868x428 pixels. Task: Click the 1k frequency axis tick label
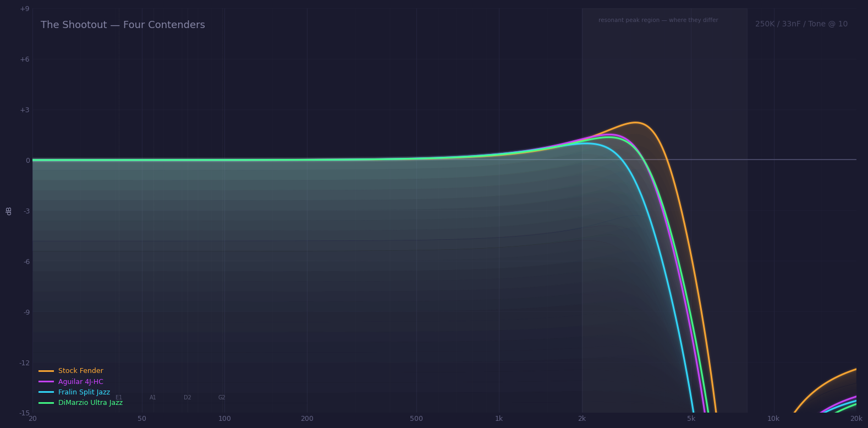499,419
